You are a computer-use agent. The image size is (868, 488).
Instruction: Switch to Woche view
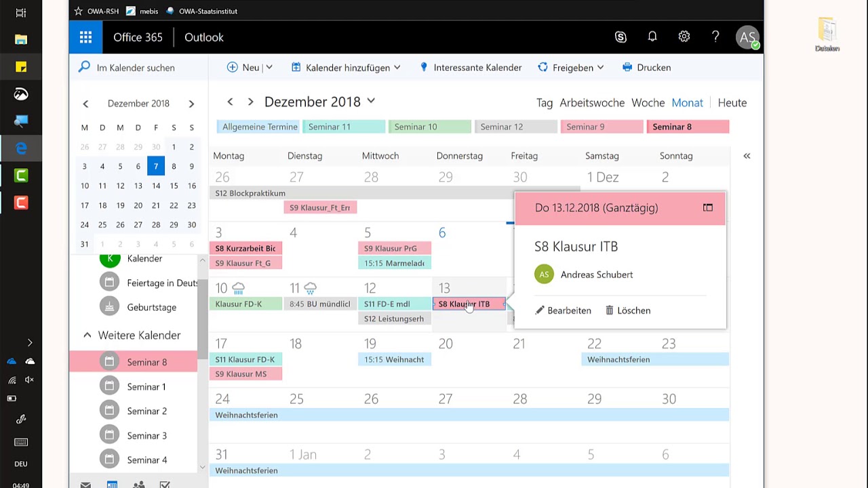click(648, 102)
